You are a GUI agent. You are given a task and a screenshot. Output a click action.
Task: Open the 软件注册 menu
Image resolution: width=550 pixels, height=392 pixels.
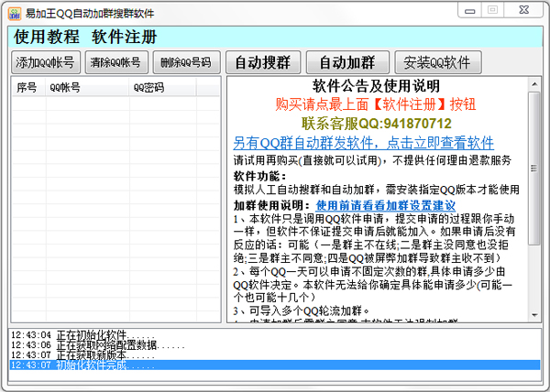point(125,38)
